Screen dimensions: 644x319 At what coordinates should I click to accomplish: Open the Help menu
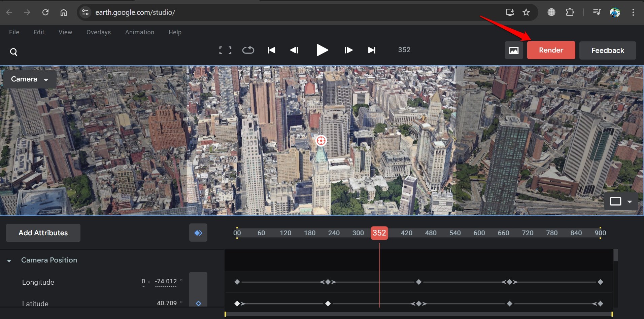[175, 32]
